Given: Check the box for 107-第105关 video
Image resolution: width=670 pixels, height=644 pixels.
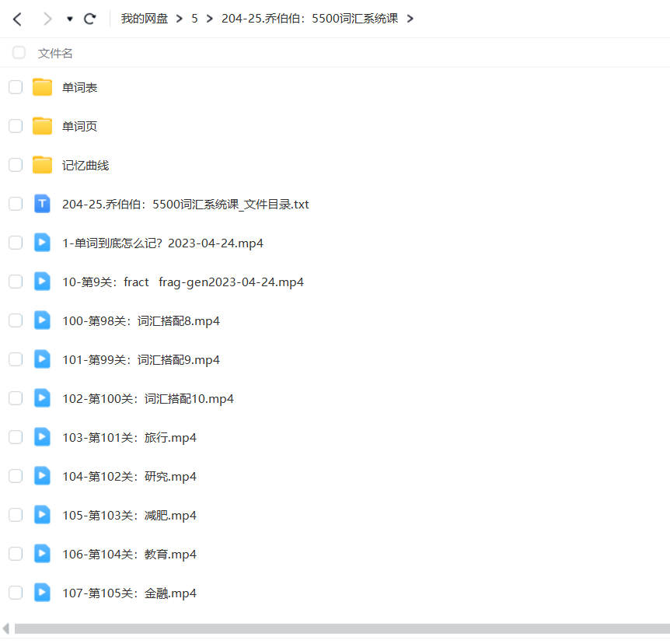Looking at the screenshot, I should 16,593.
